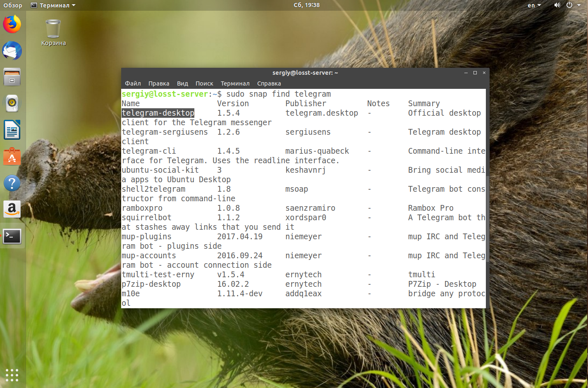
Task: Click m10e package name
Action: click(131, 293)
